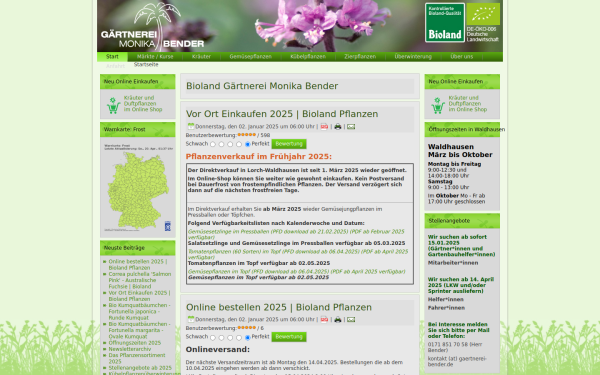Select Perfekt rating for Online bestellen

coord(248,338)
